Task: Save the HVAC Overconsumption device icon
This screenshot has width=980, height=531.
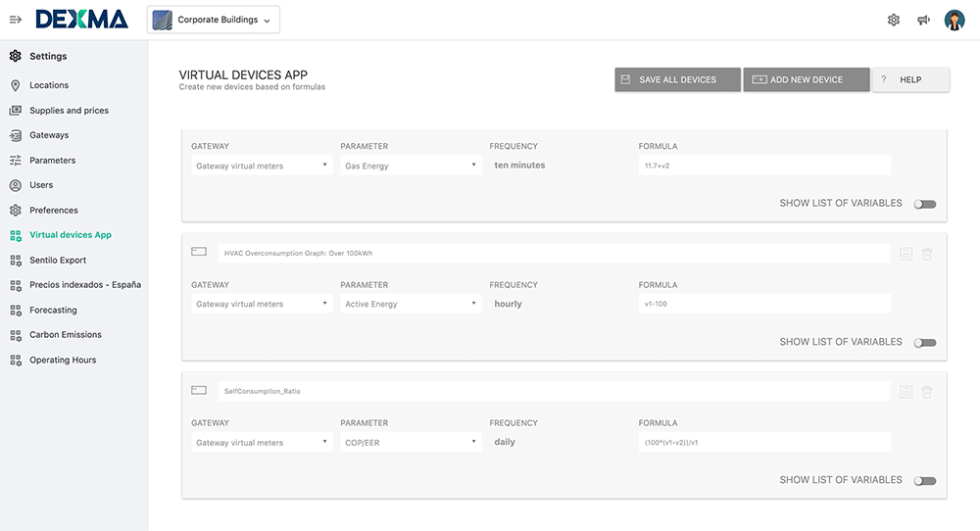Action: (906, 254)
